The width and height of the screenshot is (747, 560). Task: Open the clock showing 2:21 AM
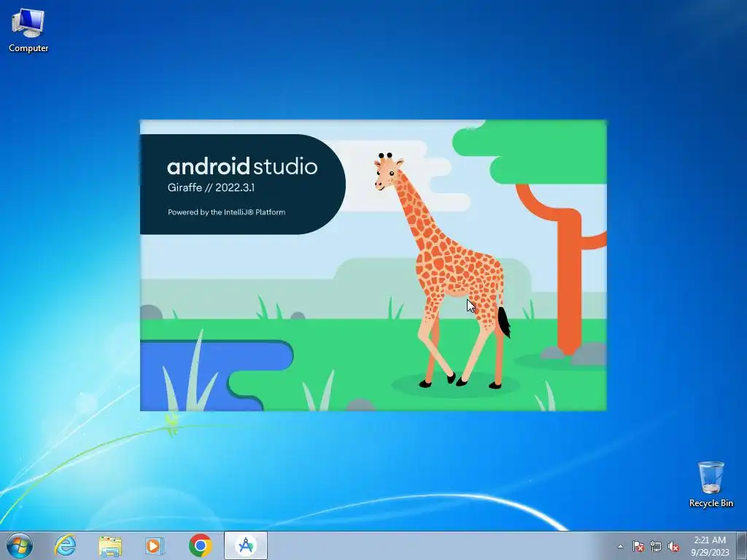point(710,546)
